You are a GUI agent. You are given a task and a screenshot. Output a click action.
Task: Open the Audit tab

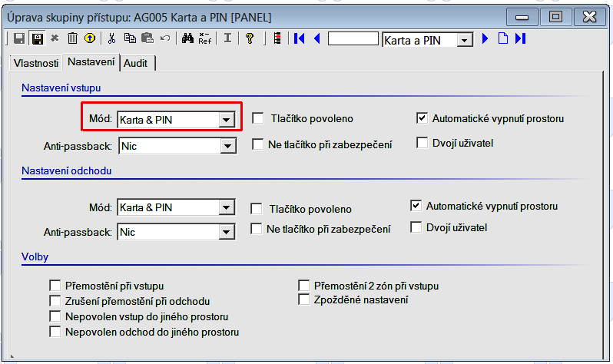coord(136,63)
